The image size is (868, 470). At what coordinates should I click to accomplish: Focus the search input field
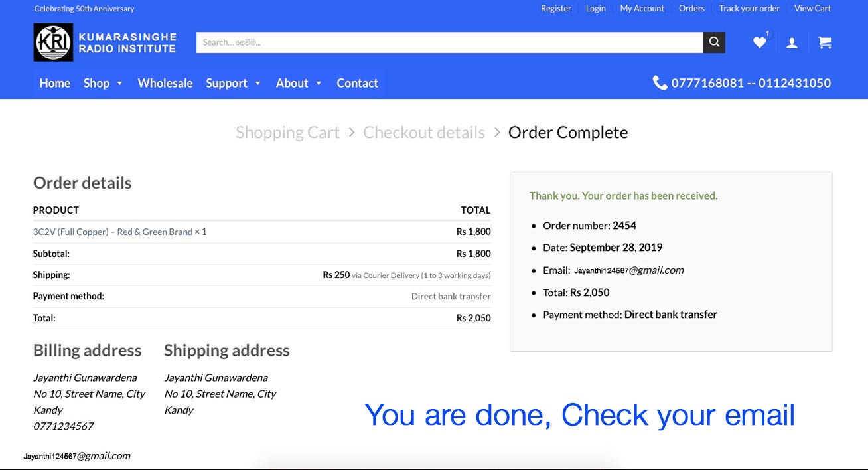pyautogui.click(x=450, y=42)
